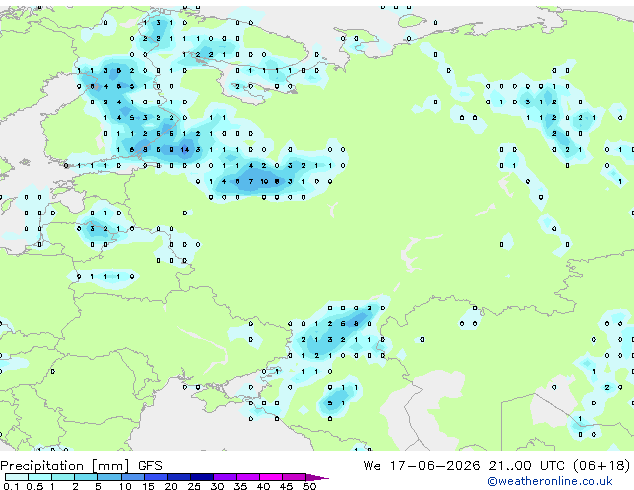634x490 pixels.
Task: Select the purple swatch between 30 and 35
Action: [225, 477]
